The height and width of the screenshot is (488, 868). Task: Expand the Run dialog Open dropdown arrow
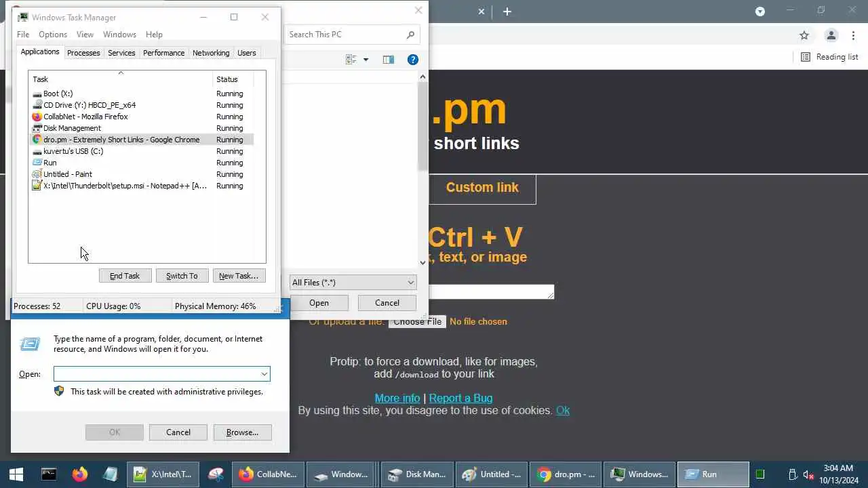click(264, 374)
